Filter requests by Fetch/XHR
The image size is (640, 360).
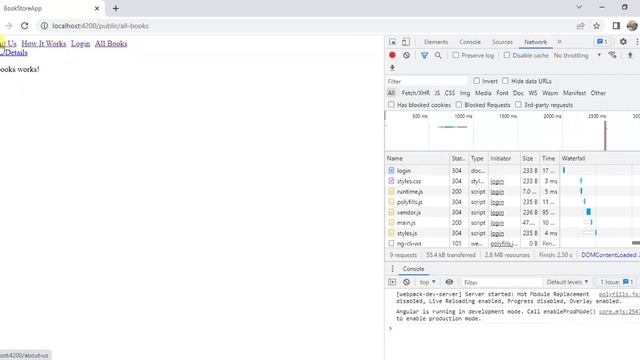click(416, 93)
